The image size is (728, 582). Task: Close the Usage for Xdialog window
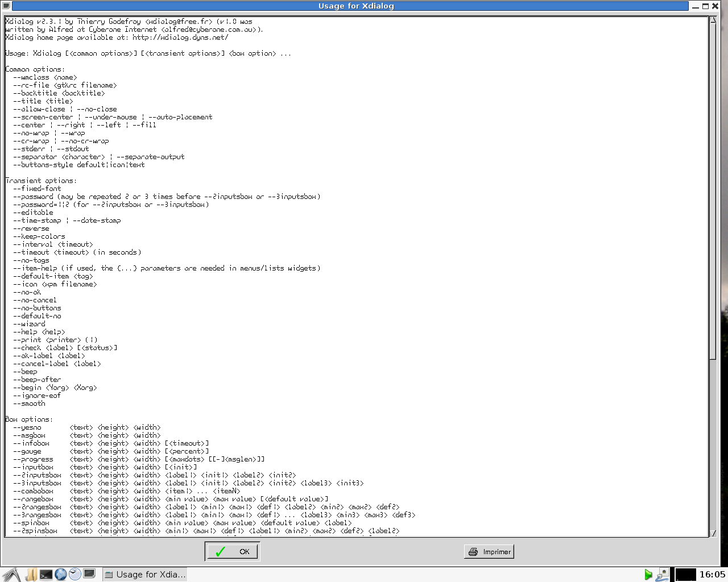pyautogui.click(x=715, y=6)
